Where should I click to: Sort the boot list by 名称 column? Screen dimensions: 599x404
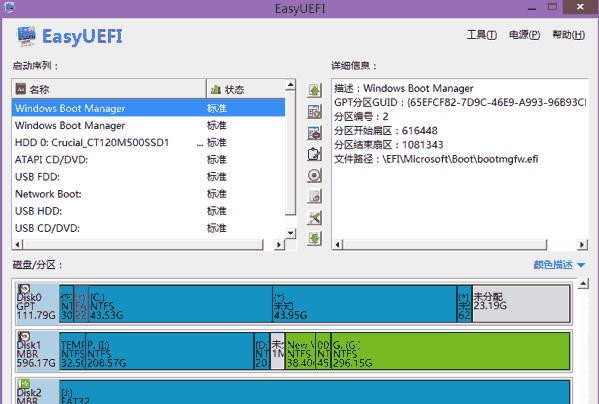coord(109,89)
